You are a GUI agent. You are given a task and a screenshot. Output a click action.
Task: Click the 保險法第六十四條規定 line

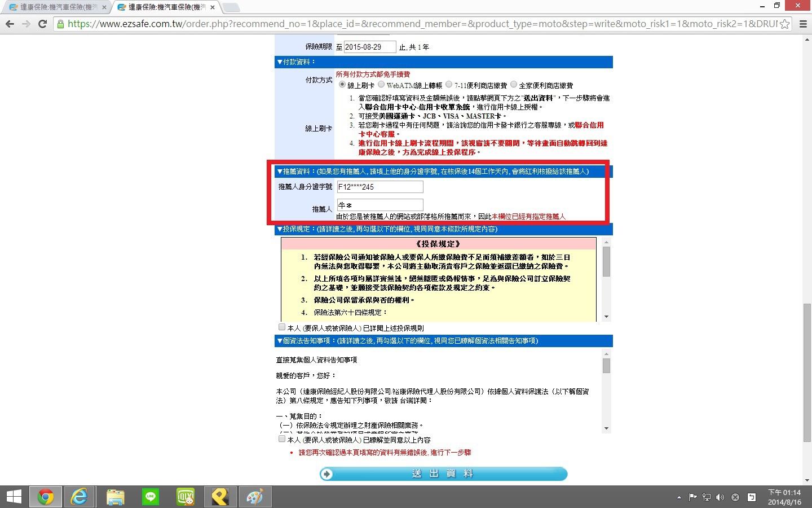[x=351, y=312]
